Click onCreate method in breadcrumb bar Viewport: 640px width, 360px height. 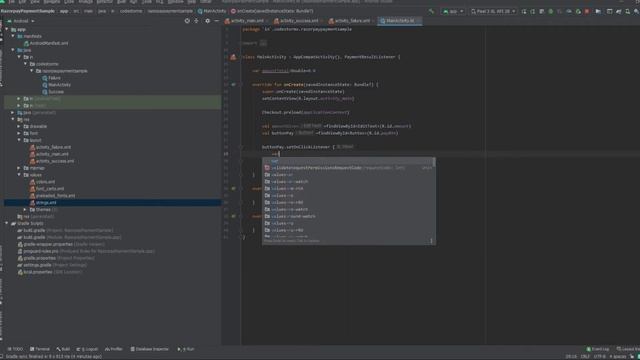[272, 11]
